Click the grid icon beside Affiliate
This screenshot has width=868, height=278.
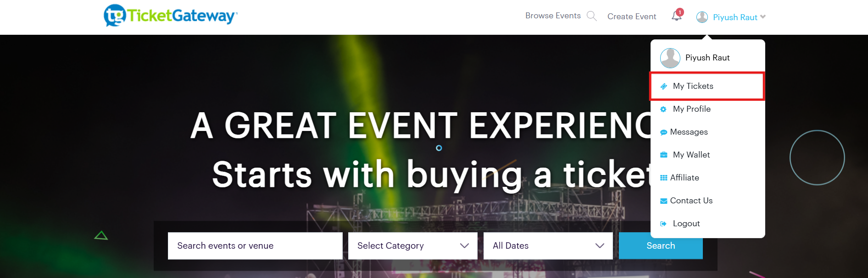point(663,178)
